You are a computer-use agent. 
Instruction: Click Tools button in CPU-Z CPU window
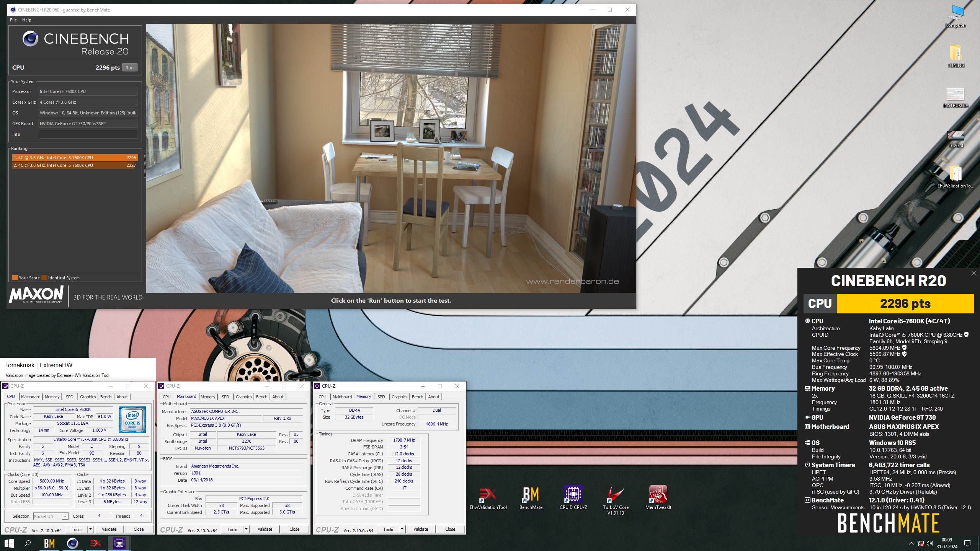click(77, 529)
